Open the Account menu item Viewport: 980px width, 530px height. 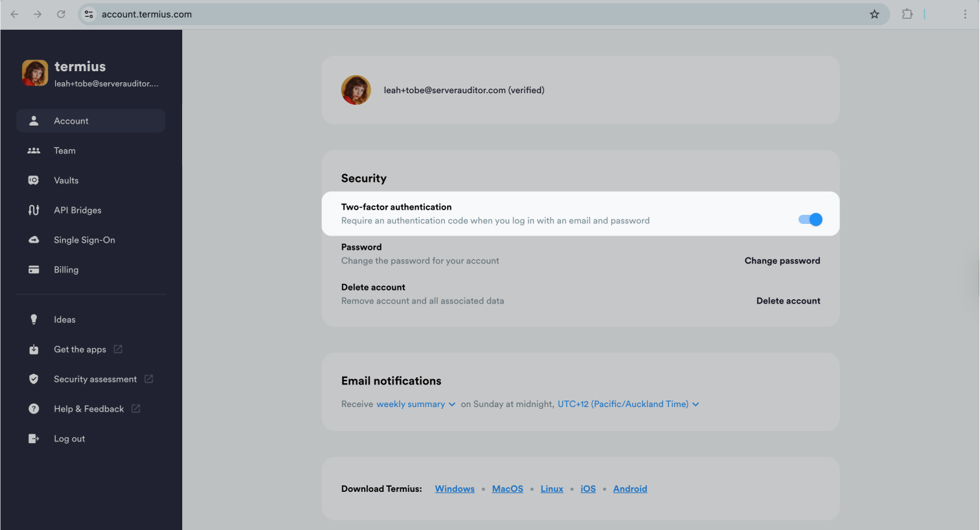click(91, 121)
